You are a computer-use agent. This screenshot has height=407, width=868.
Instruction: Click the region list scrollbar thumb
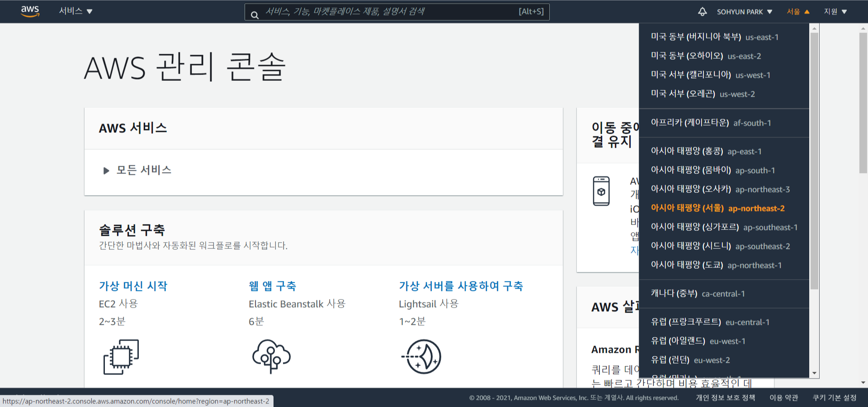click(x=814, y=161)
